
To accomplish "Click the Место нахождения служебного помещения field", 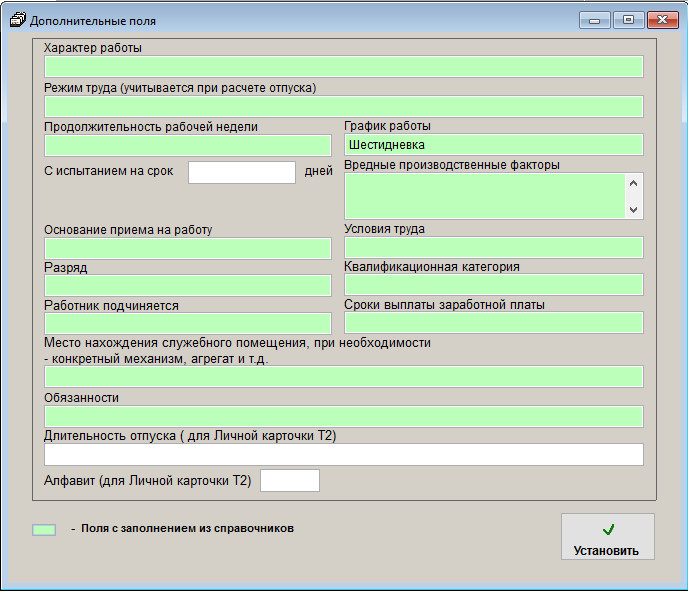I will (x=344, y=376).
